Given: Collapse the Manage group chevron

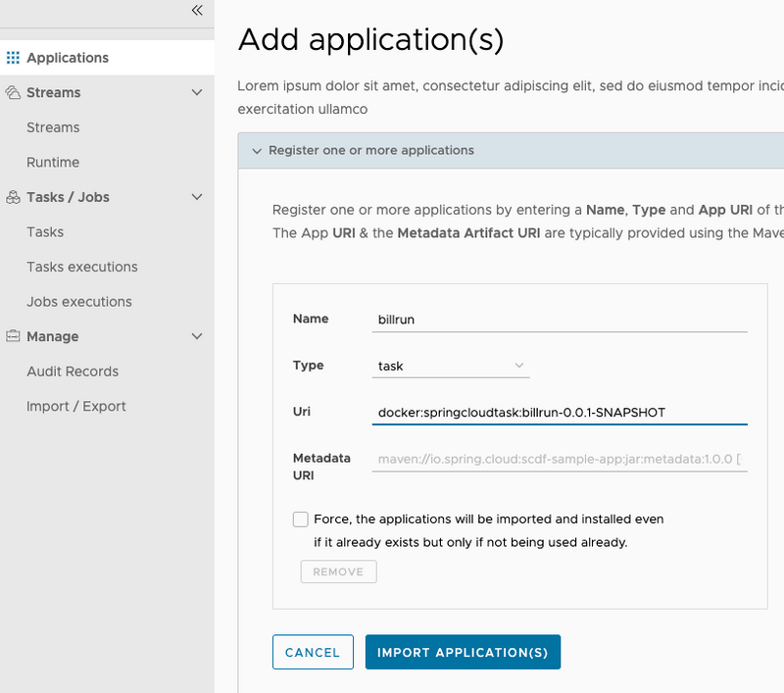Looking at the screenshot, I should click(x=197, y=336).
